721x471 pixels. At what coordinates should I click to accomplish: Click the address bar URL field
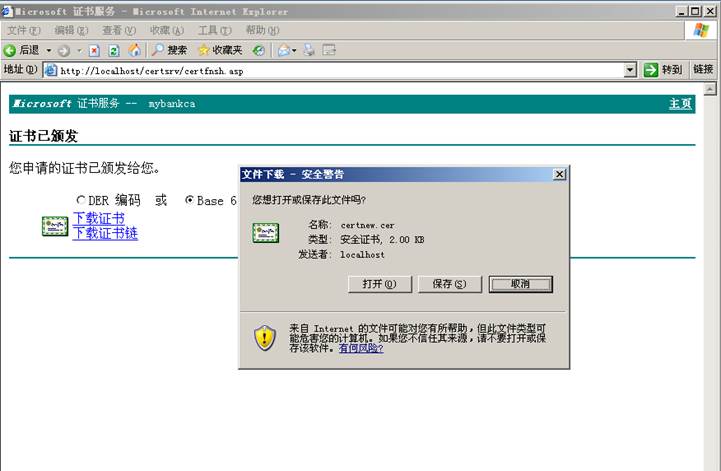coord(340,70)
